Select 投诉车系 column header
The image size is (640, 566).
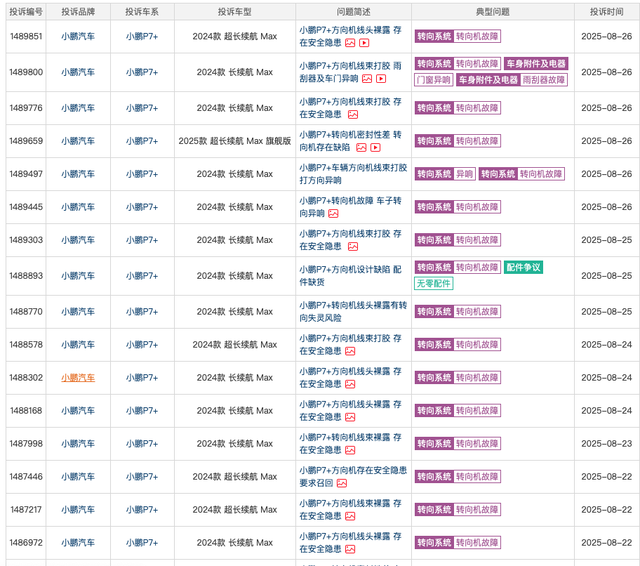tap(142, 12)
